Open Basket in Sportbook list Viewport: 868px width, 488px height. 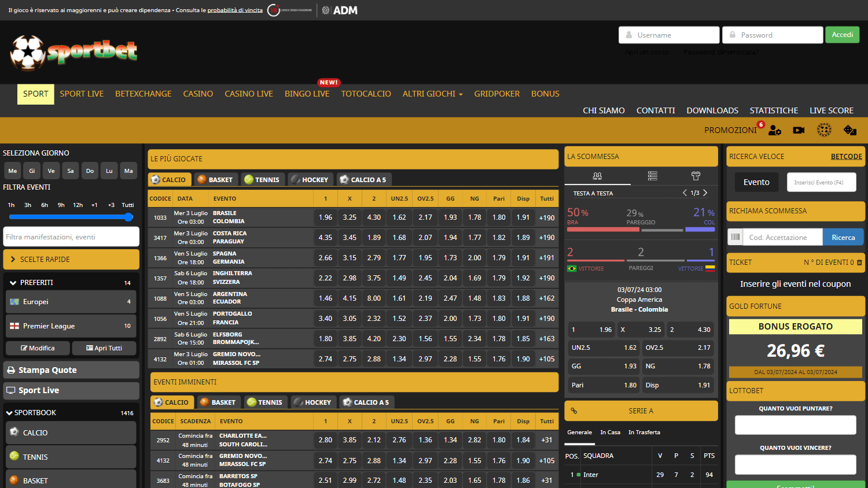(x=71, y=480)
